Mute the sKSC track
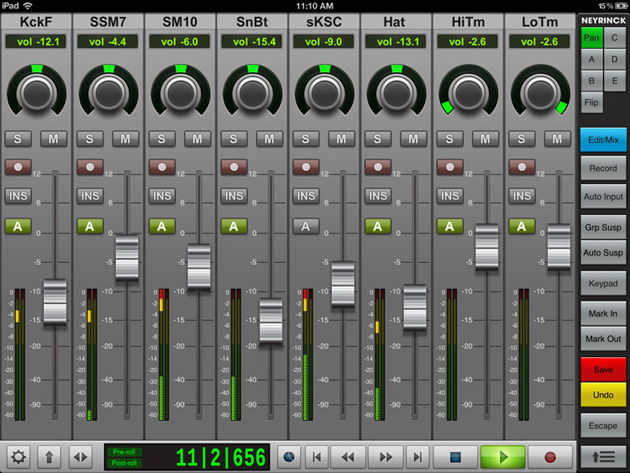This screenshot has width=630, height=473. (341, 139)
